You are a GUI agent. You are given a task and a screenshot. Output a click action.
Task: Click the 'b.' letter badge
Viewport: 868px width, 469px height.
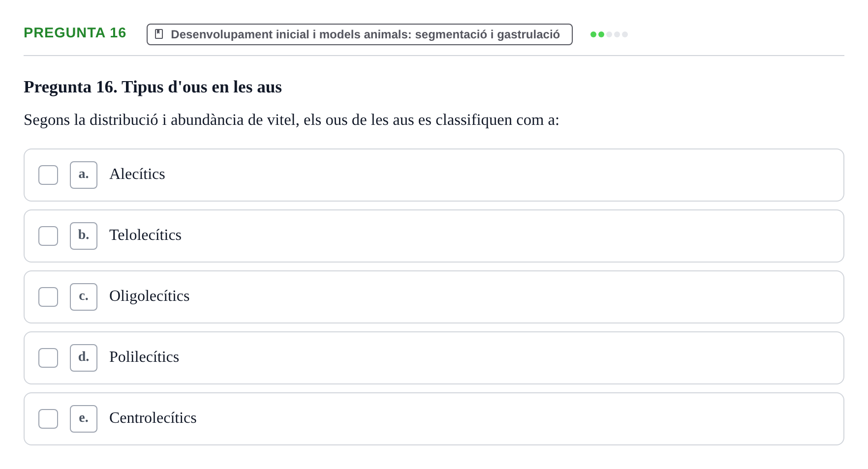pyautogui.click(x=84, y=236)
